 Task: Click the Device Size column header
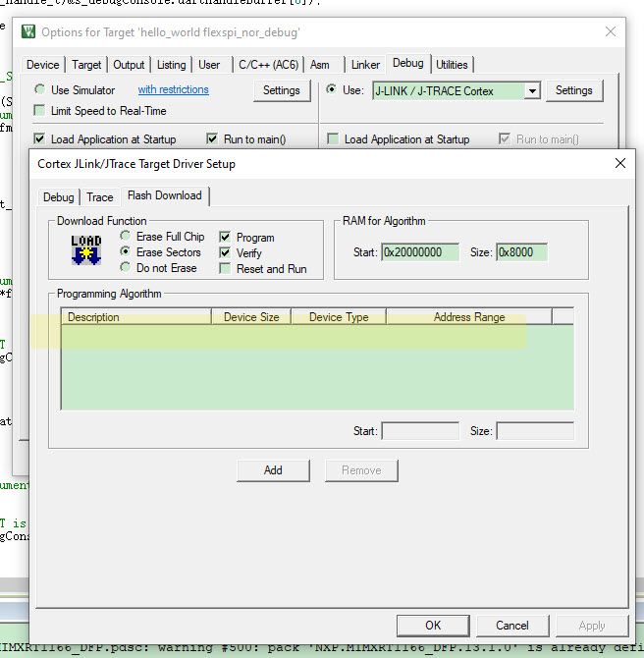(x=251, y=317)
